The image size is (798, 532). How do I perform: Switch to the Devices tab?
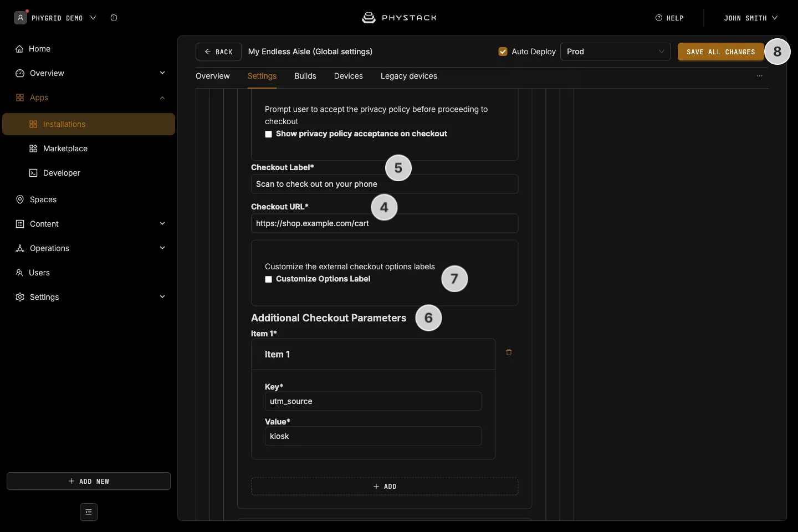pyautogui.click(x=349, y=76)
